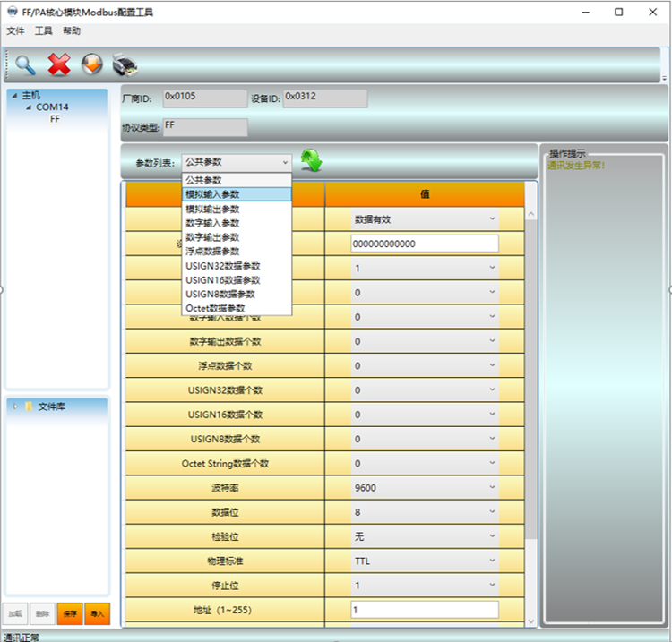Click the vertical scrollbar thumb of the table

pyautogui.click(x=531, y=380)
